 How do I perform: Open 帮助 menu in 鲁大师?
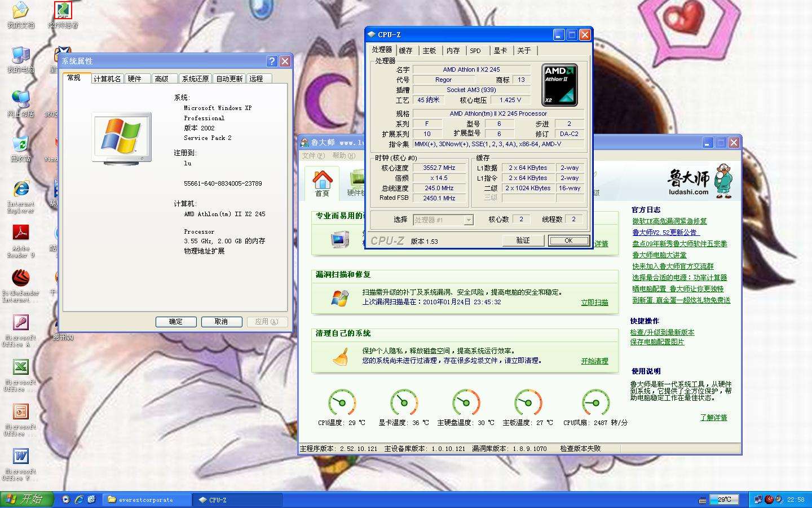[x=344, y=156]
